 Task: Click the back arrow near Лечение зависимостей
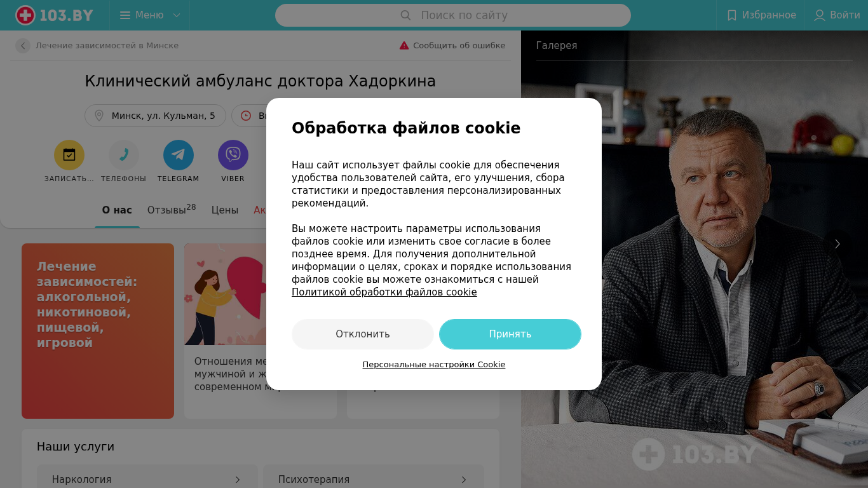(x=23, y=46)
